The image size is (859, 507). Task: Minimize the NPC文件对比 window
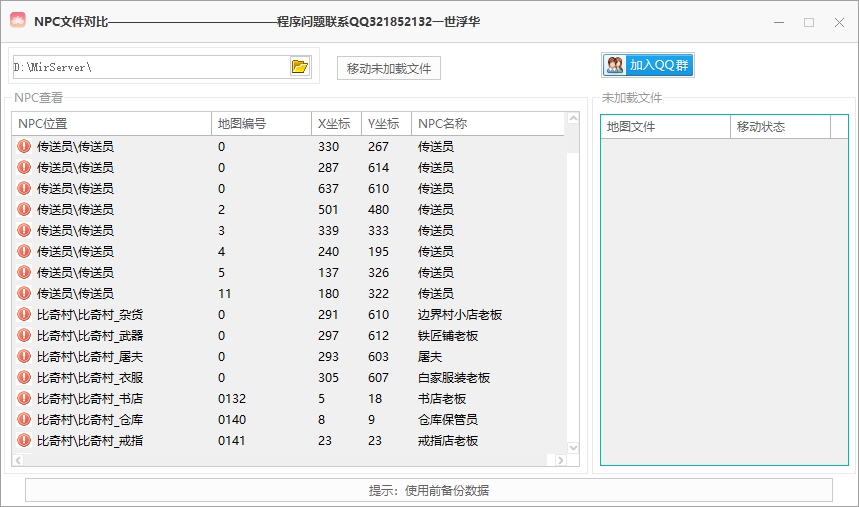pos(779,22)
